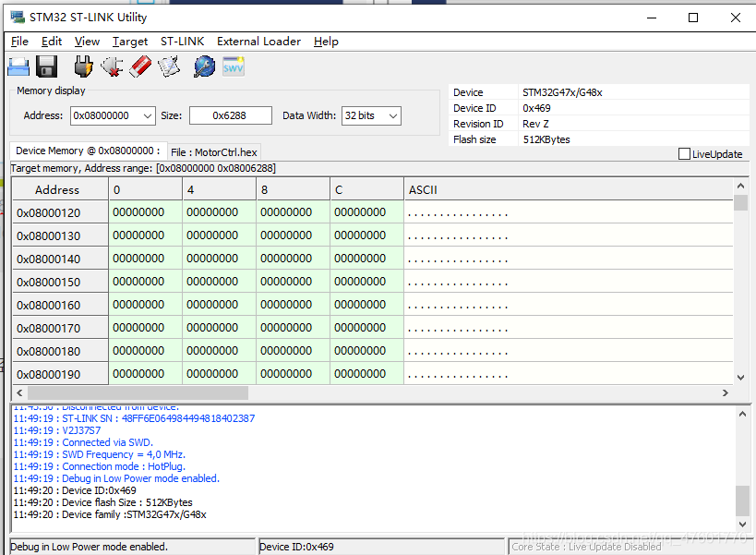This screenshot has width=756, height=555.
Task: Click the Revision ID value Rev Z
Action: click(535, 124)
